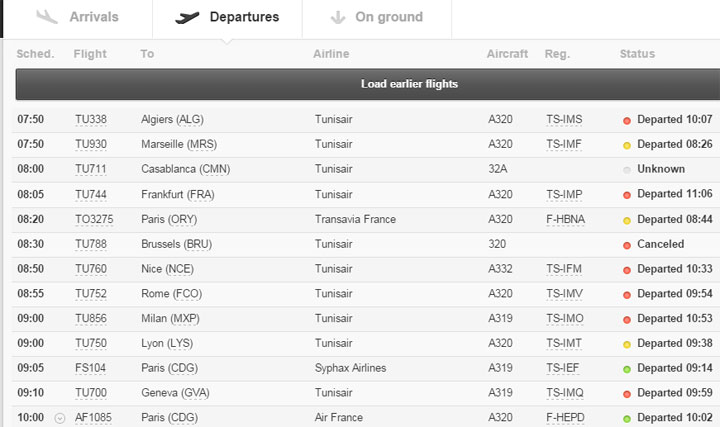Open the On ground tab
Screen dimensions: 720x427
pyautogui.click(x=377, y=17)
